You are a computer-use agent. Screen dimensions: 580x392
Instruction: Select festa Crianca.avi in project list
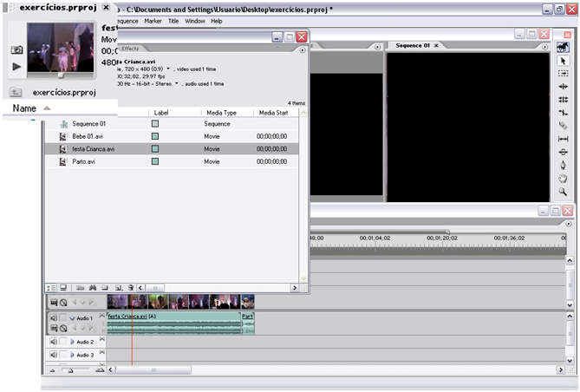[93, 148]
